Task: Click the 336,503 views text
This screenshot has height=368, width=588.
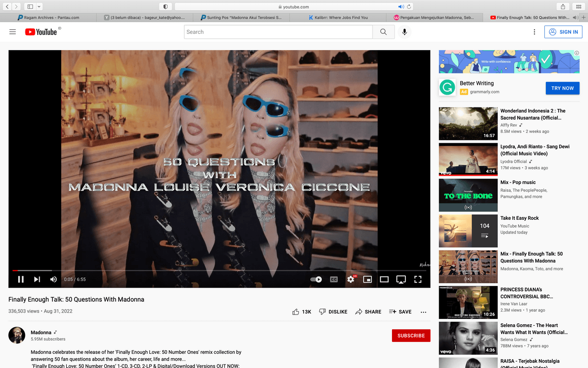Action: click(24, 311)
